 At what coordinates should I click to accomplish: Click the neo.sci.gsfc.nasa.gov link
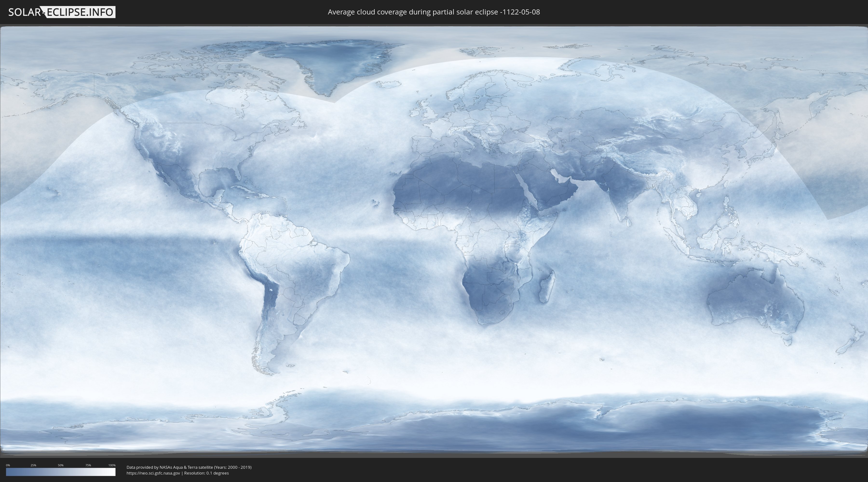(x=153, y=473)
